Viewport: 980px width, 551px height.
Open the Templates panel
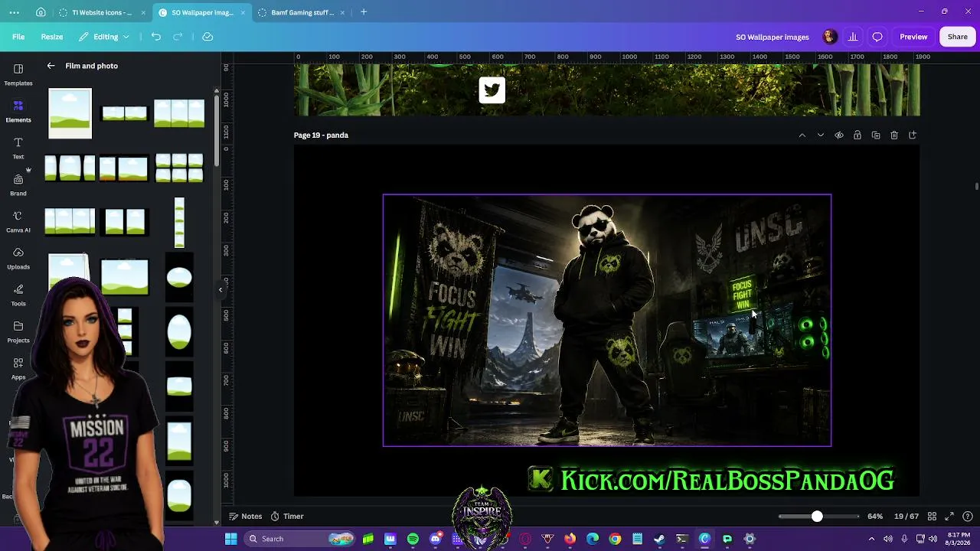tap(18, 73)
